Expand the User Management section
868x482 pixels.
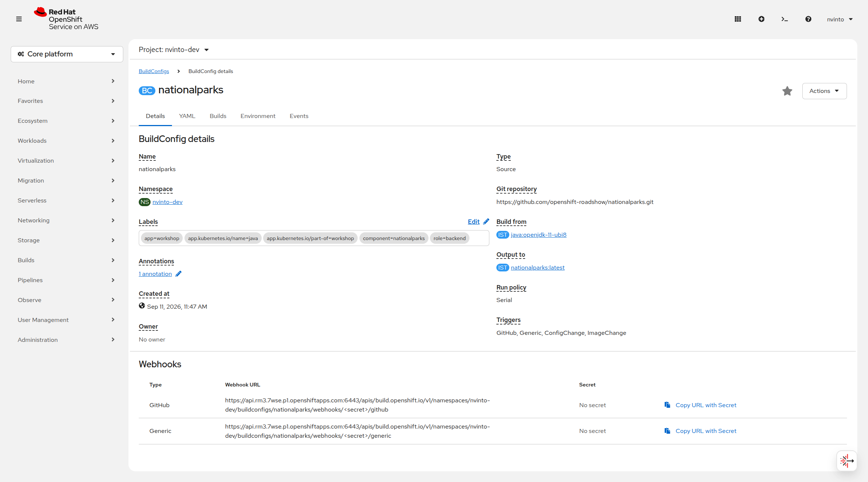tap(66, 320)
